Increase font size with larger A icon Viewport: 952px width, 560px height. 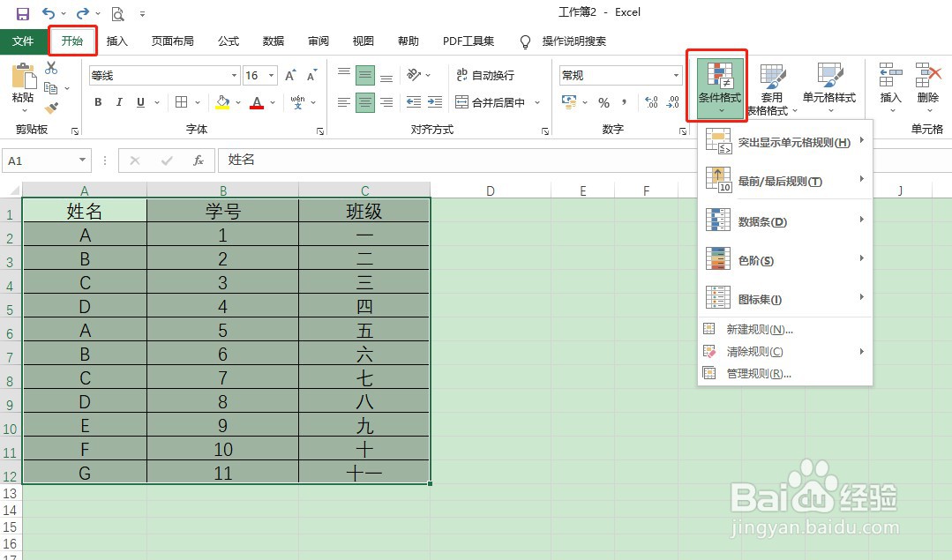coord(291,75)
